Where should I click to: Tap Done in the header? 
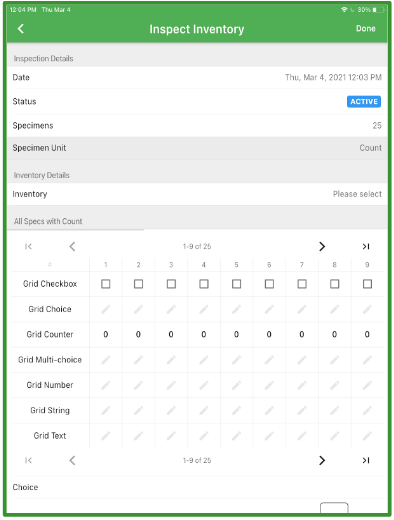point(366,29)
